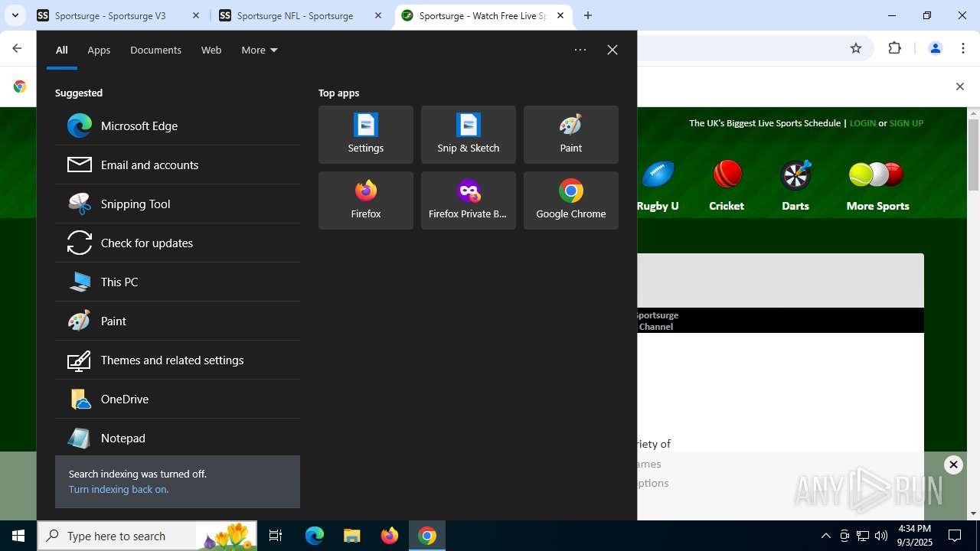The height and width of the screenshot is (551, 980).
Task: Open Settings tile in Top apps
Action: (366, 135)
